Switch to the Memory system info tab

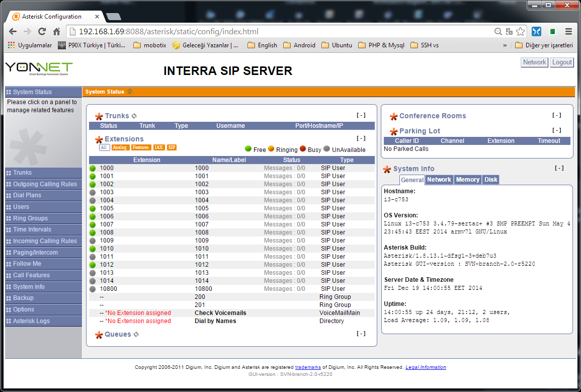468,180
